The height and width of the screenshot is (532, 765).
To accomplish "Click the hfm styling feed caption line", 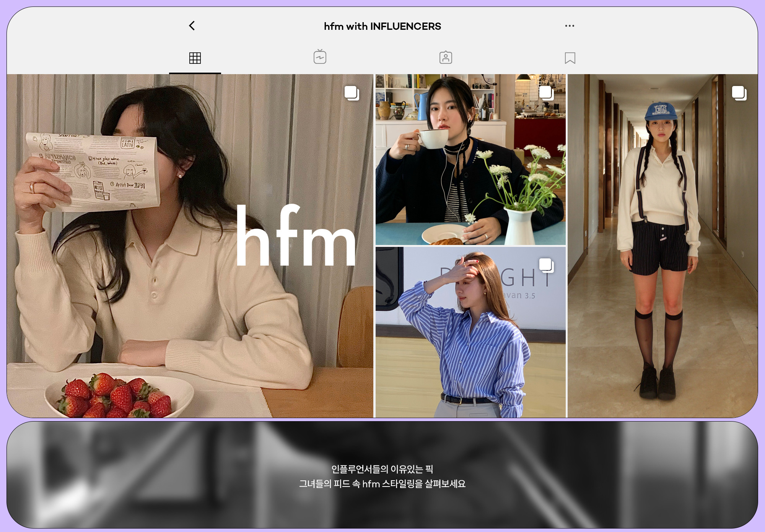I will [382, 484].
